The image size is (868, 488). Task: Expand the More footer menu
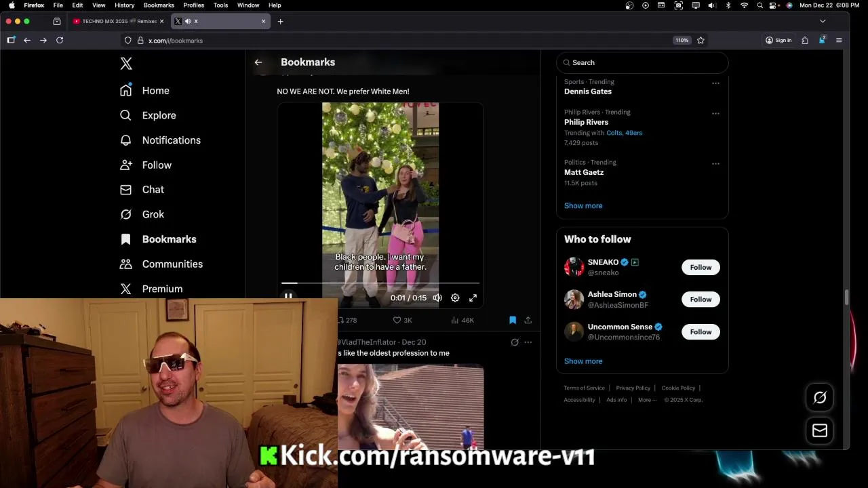point(647,400)
